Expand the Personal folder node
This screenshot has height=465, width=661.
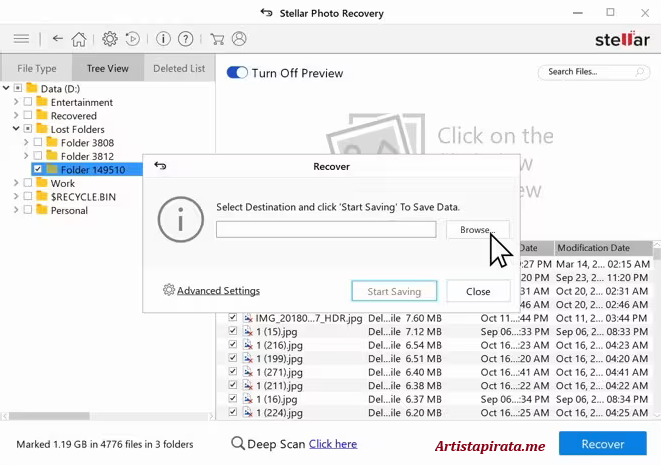16,210
